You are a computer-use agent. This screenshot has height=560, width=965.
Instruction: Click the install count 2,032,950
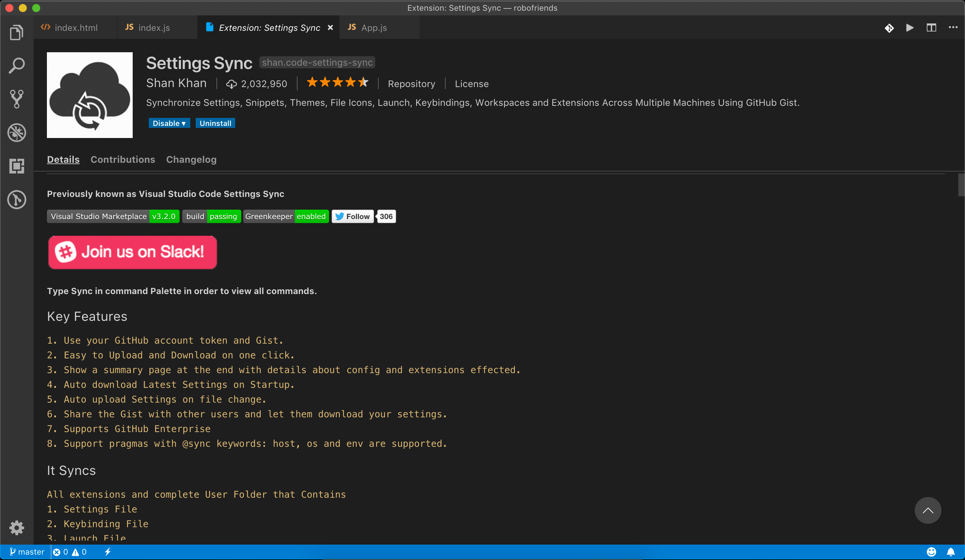point(257,84)
